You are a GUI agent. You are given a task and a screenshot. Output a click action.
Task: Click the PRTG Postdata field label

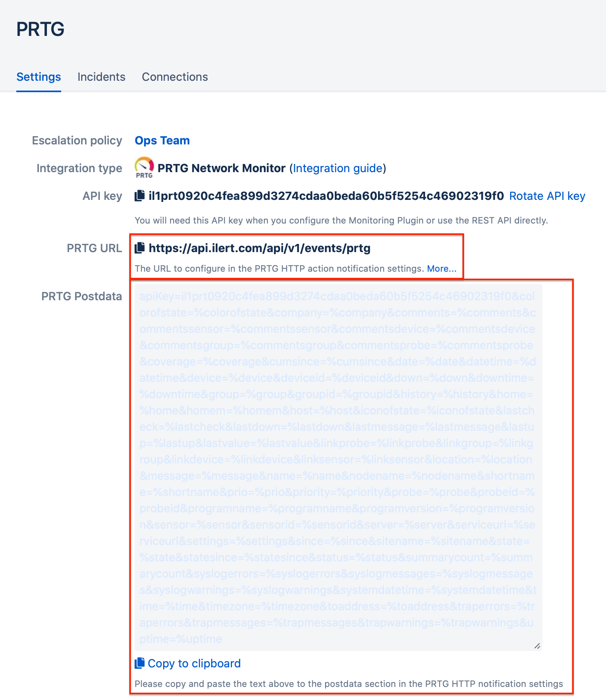pyautogui.click(x=82, y=296)
